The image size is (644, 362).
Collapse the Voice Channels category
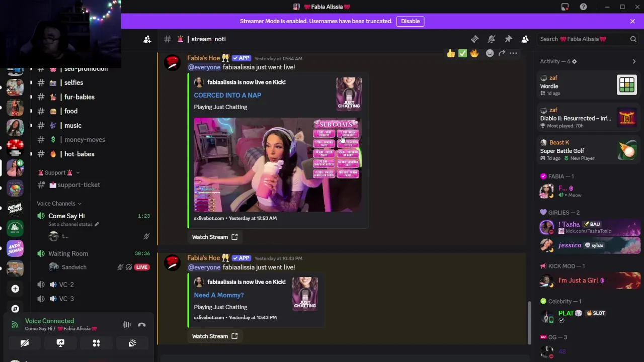click(59, 204)
